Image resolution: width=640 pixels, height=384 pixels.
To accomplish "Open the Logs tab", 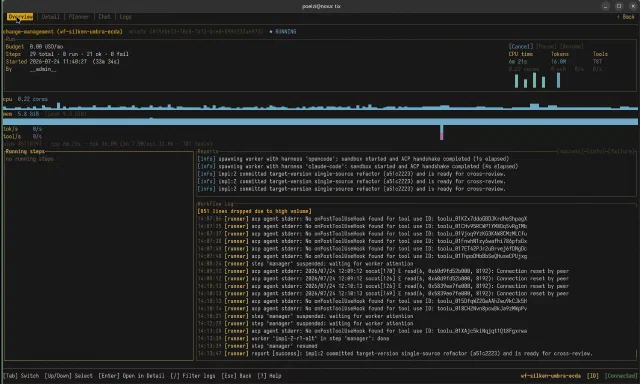I will 125,17.
